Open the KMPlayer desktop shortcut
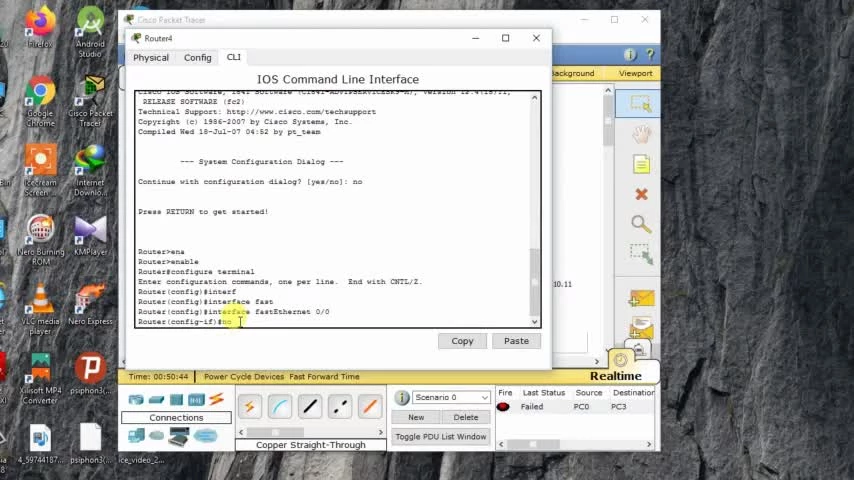Viewport: 854px width, 480px height. 90,235
